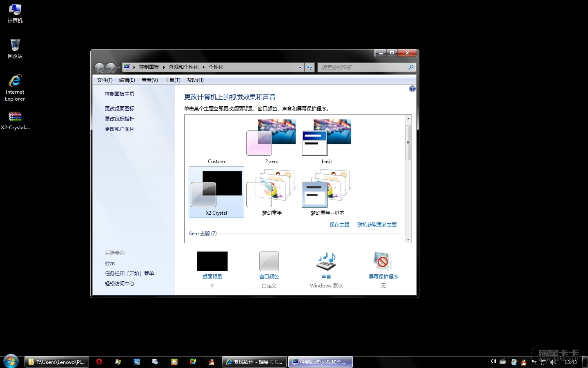The width and height of the screenshot is (588, 368).
Task: Click the refresh button next to the address bar
Action: point(310,67)
